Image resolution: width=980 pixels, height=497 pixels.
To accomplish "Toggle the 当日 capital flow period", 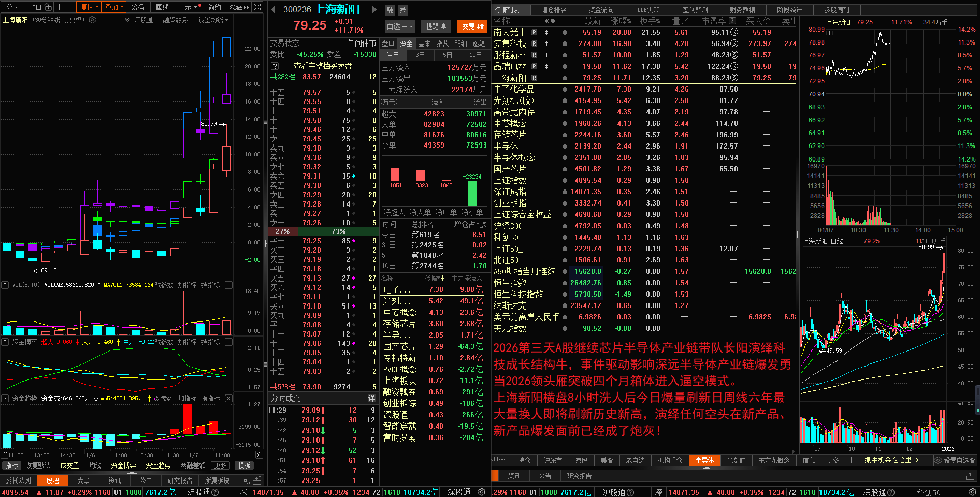I will pyautogui.click(x=393, y=55).
